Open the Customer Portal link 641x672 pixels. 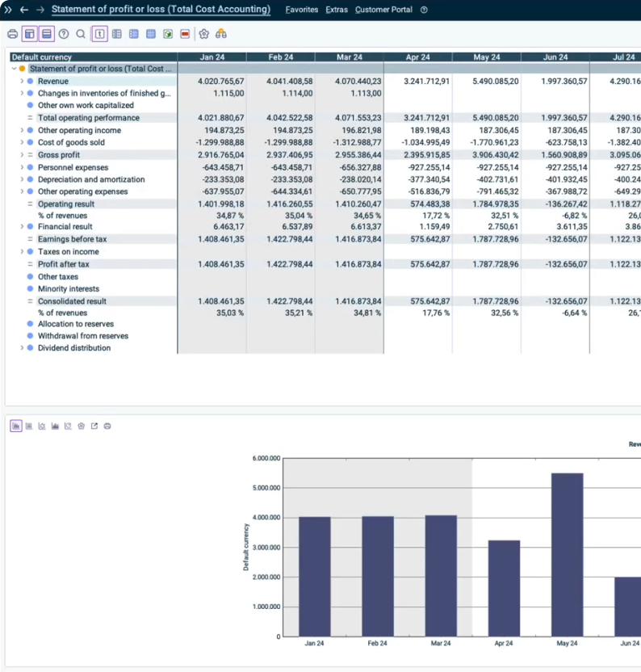click(x=383, y=10)
